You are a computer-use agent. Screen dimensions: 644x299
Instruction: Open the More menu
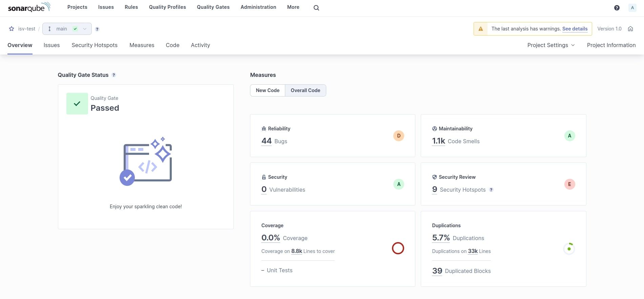[293, 7]
